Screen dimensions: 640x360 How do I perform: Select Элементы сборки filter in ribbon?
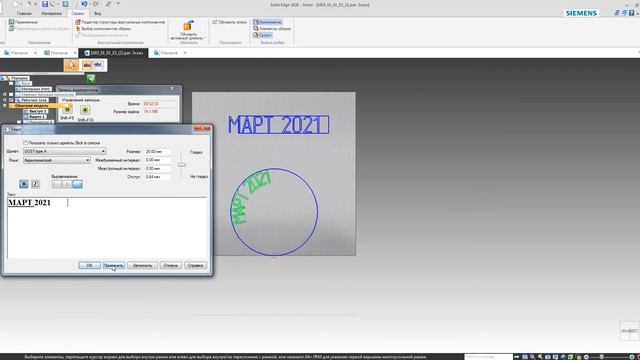pos(272,29)
